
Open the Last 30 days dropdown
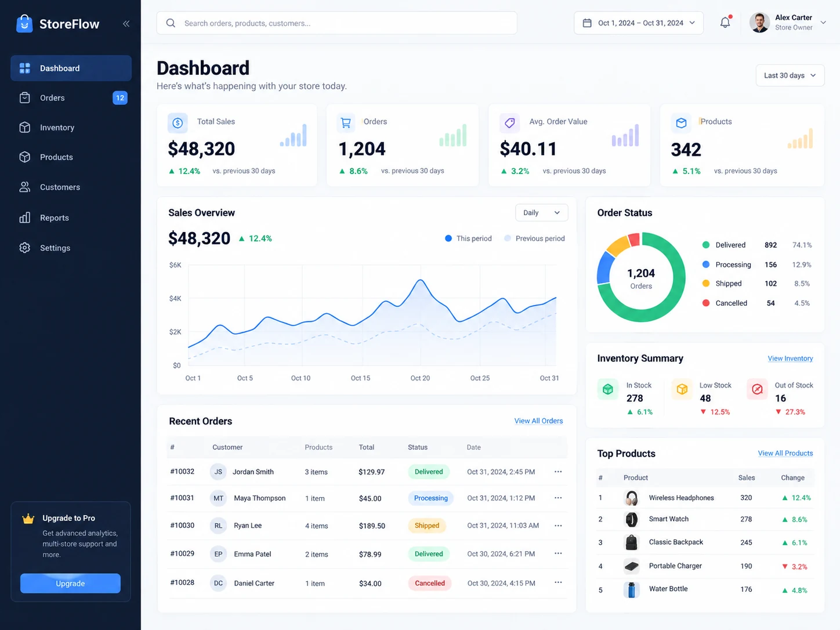[790, 75]
